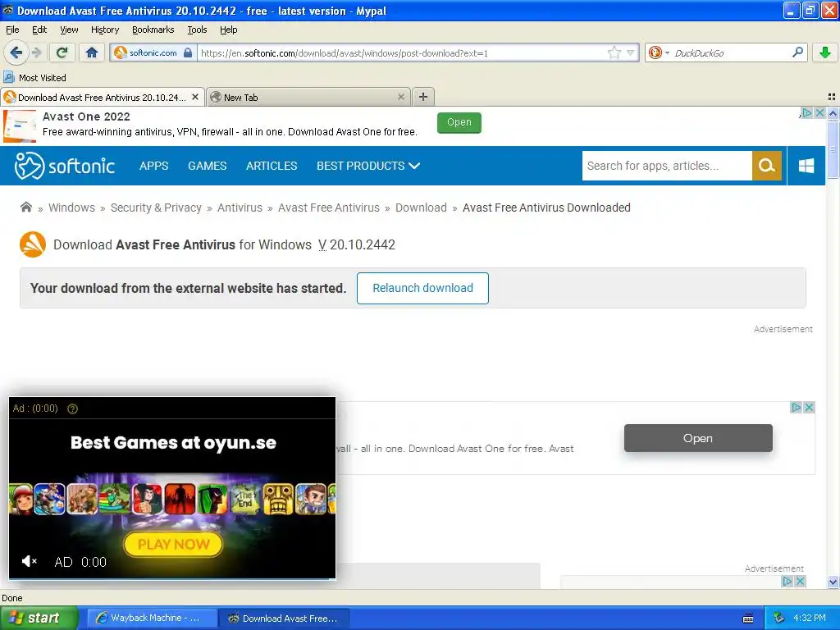Open the Antivirus breadcrumb link
This screenshot has width=840, height=630.
coord(240,208)
